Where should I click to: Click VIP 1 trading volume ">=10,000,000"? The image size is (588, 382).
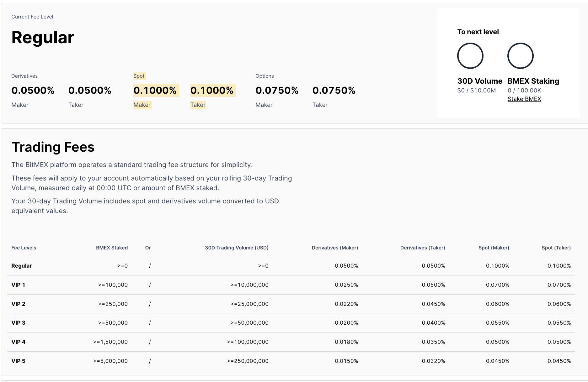point(249,285)
